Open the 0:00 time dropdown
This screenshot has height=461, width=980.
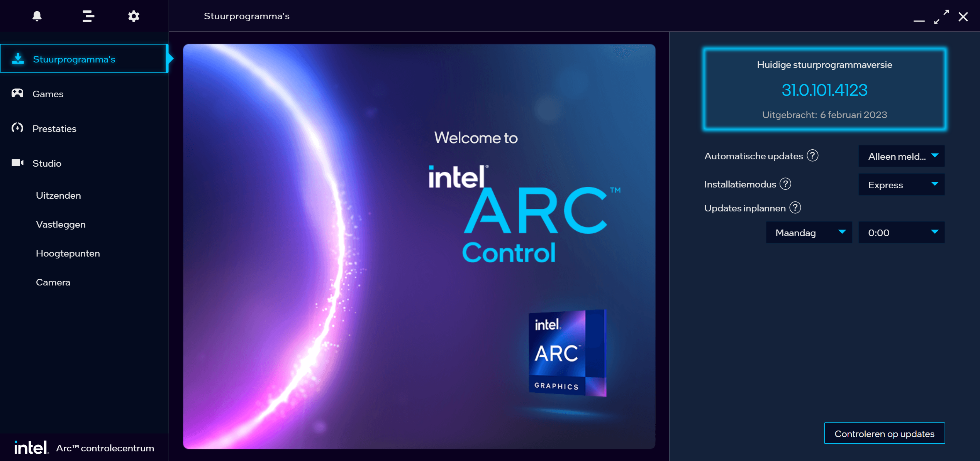coord(902,232)
